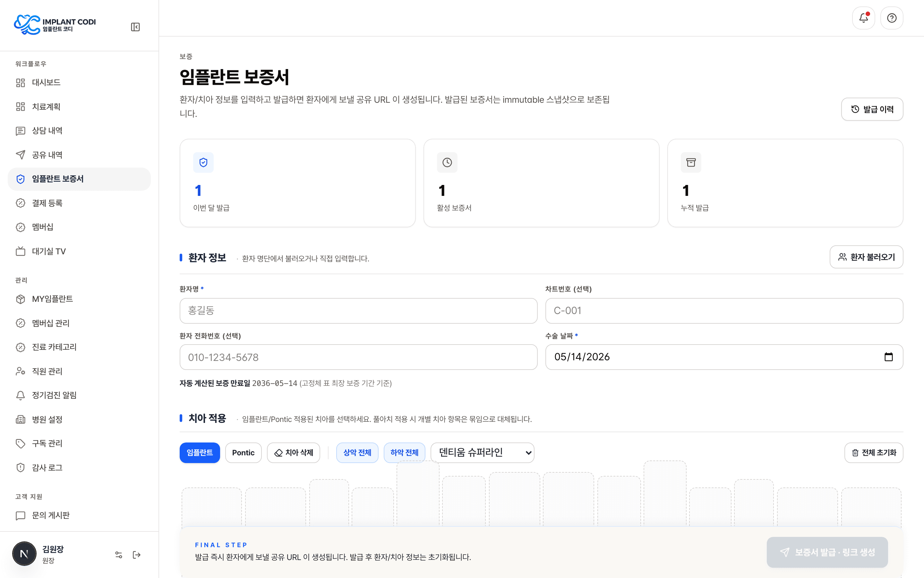Click the IMPLANT CODI logo
This screenshot has width=924, height=578.
55,25
